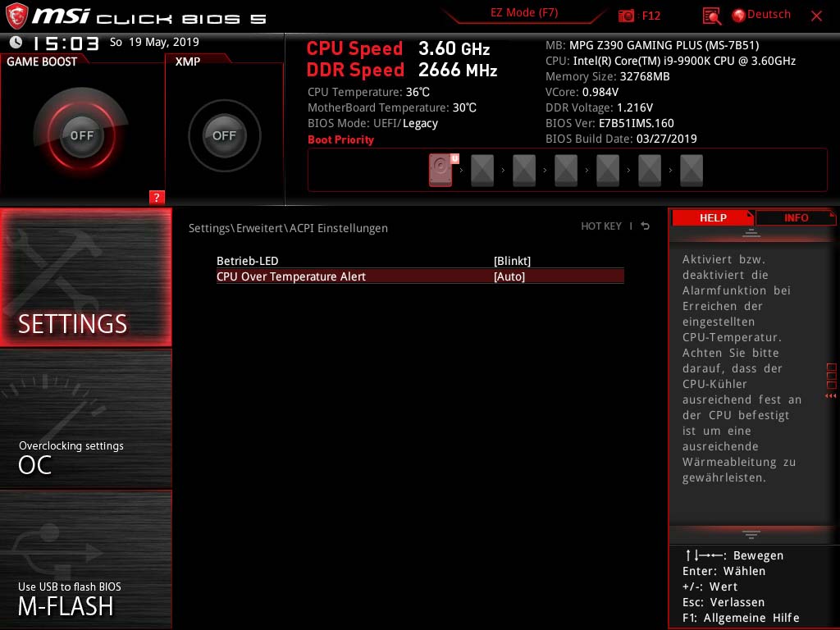Open the [Blinkt] value dropdown
840x630 pixels.
pyautogui.click(x=512, y=261)
